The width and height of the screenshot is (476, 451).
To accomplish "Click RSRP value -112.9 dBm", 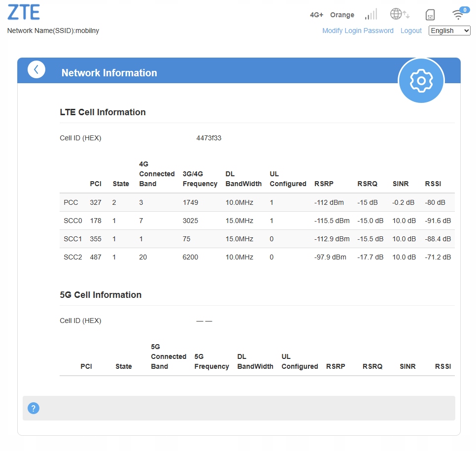I will [x=332, y=239].
